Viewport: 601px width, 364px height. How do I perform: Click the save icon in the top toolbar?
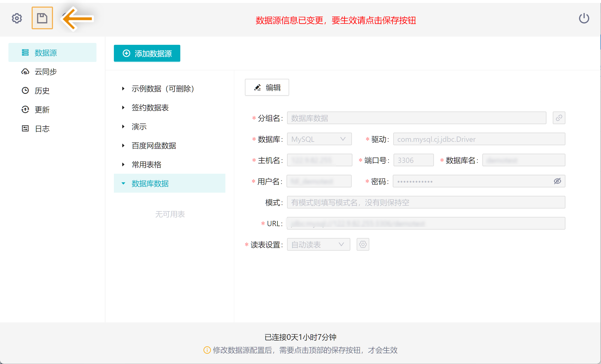[42, 18]
